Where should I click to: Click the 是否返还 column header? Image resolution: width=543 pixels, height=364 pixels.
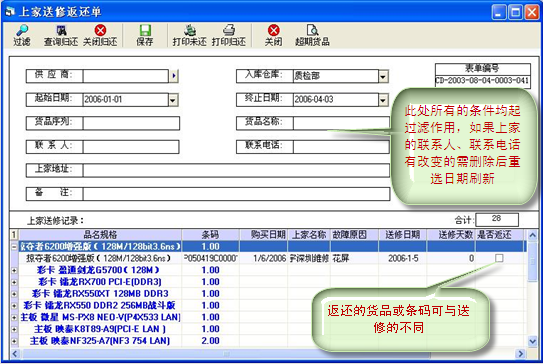499,234
